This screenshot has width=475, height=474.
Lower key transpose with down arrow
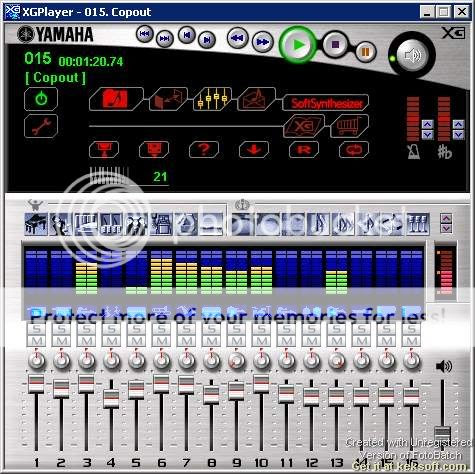click(458, 134)
